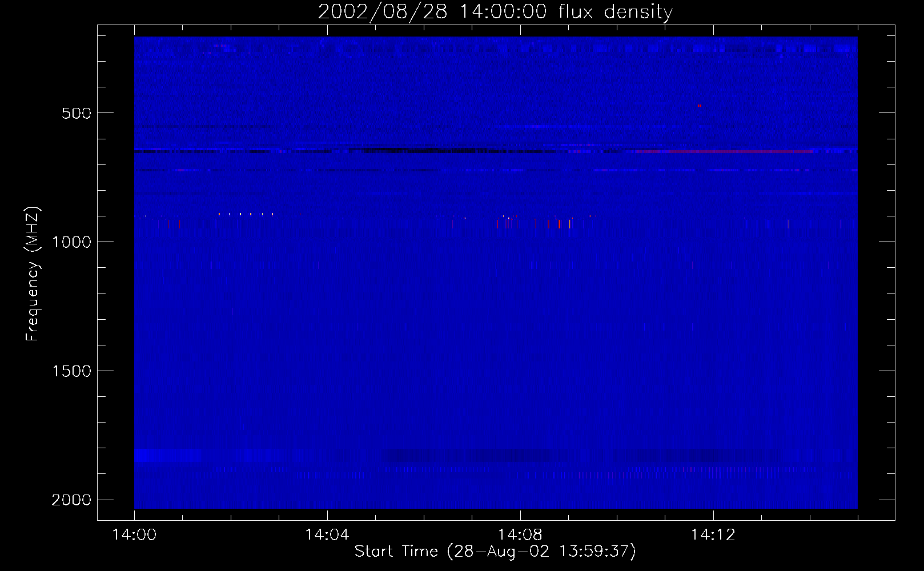Select the 1500 frequency tick label
The height and width of the screenshot is (571, 924).
pos(71,371)
